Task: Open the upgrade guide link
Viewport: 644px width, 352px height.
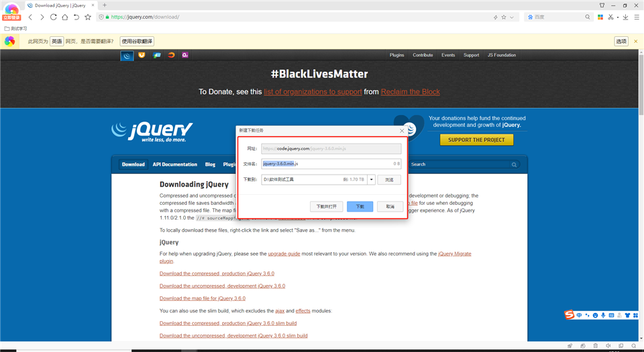Action: click(x=284, y=254)
